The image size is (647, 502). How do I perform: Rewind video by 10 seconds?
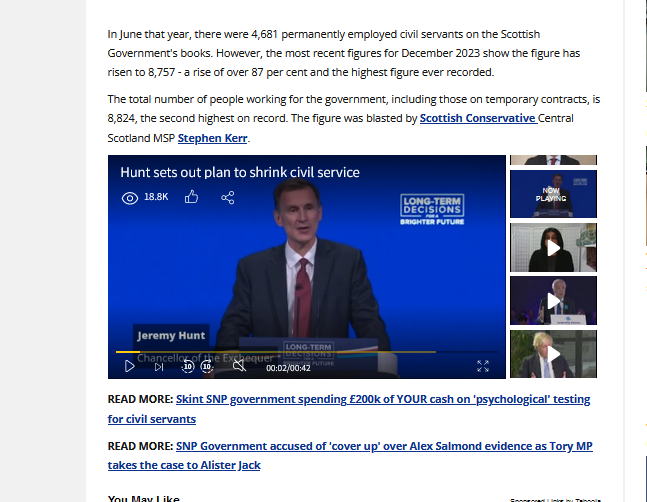tap(187, 366)
